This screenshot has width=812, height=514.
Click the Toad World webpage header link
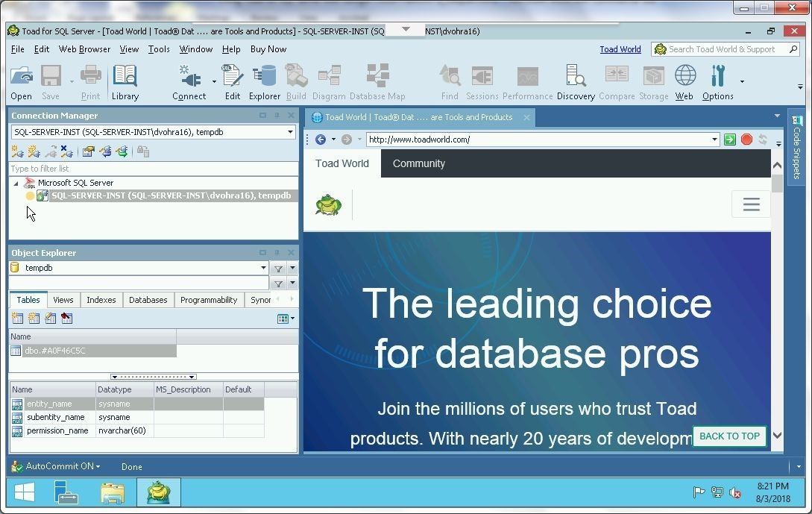(342, 163)
